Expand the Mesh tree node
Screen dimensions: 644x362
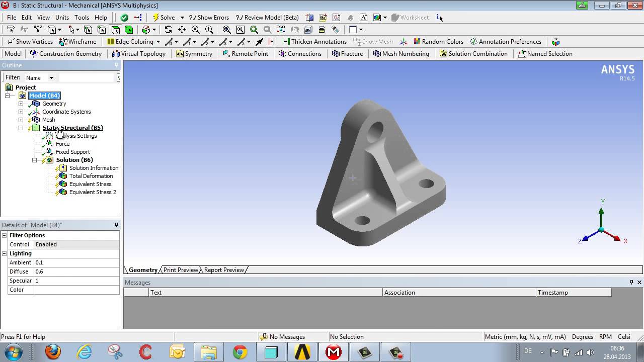(21, 120)
